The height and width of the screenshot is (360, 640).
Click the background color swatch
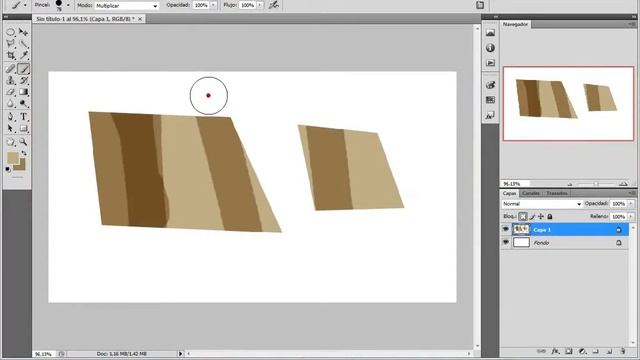pyautogui.click(x=21, y=166)
